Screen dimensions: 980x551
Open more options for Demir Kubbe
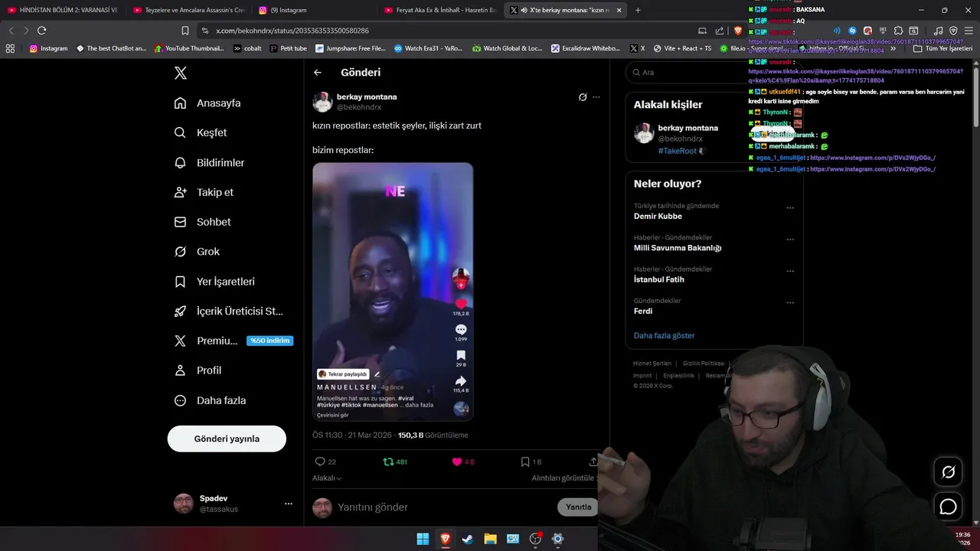[790, 207]
